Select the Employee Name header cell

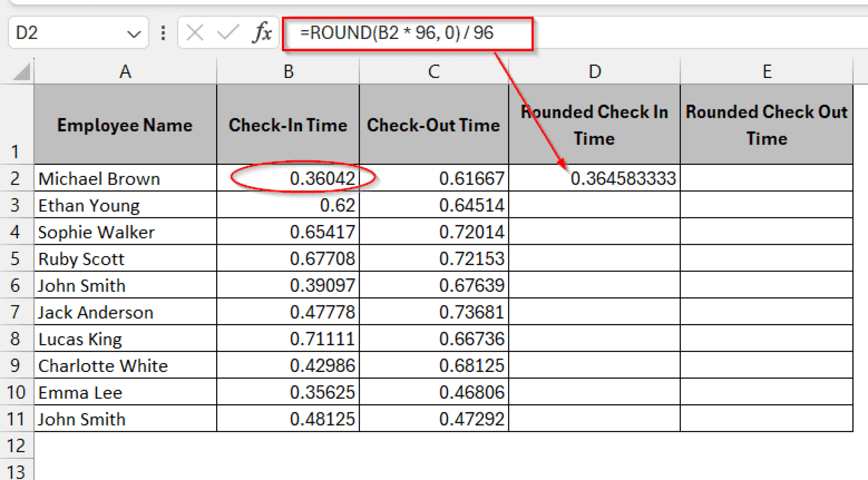(125, 125)
